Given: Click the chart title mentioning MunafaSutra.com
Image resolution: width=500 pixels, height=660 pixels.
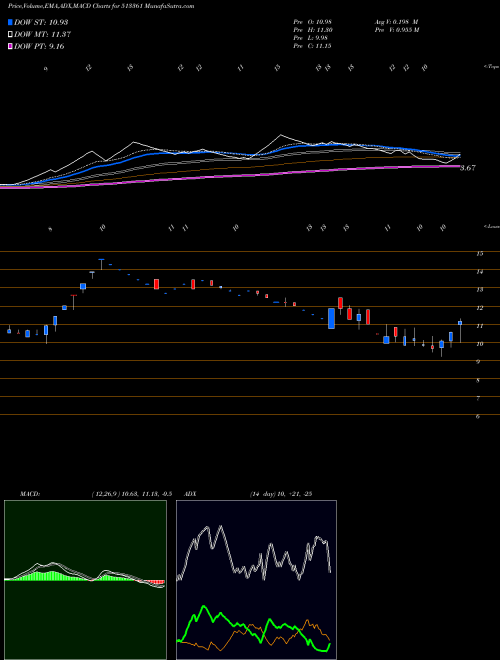Looking at the screenshot, I should [x=101, y=7].
